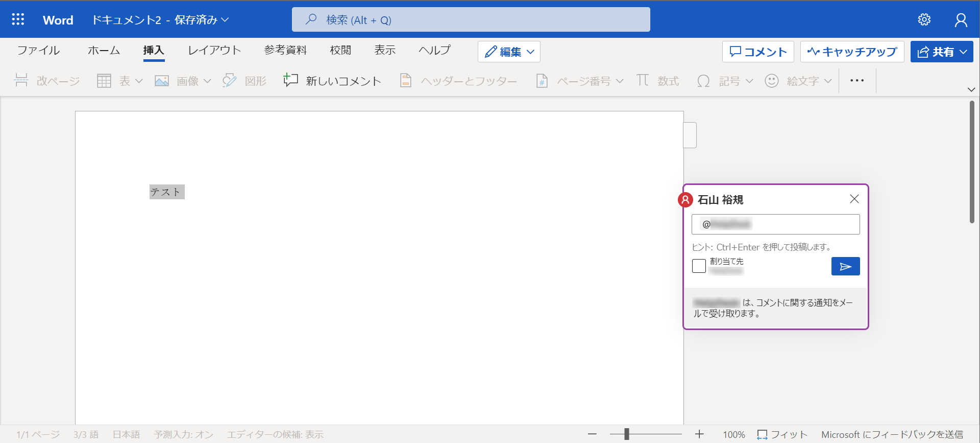
Task: Open the ファイル menu tab
Action: click(x=38, y=50)
